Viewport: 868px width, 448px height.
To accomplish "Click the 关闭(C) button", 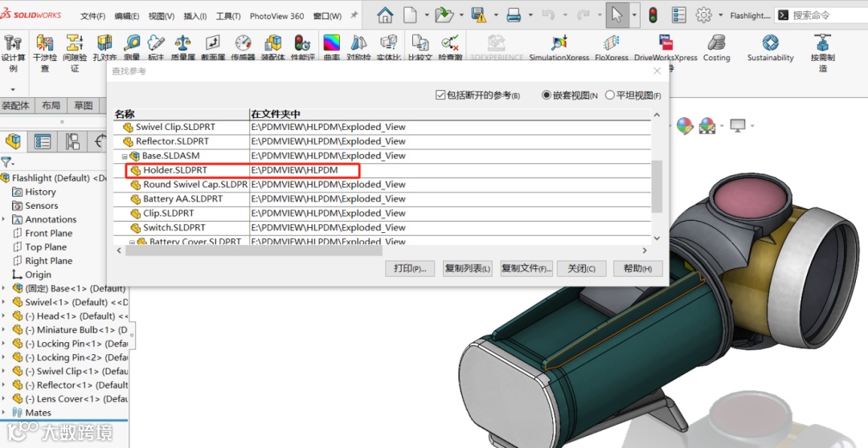I will [x=581, y=268].
